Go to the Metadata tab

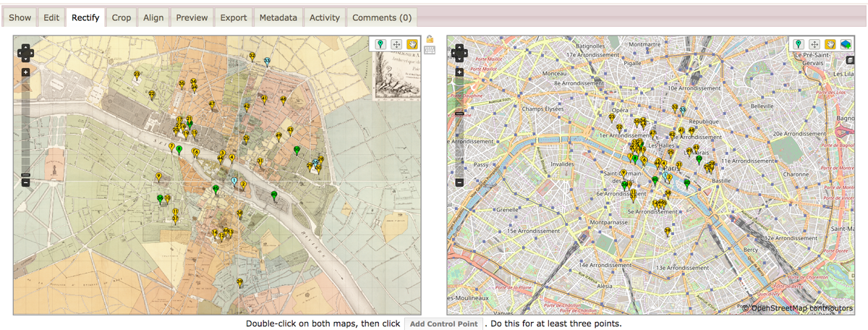(278, 17)
